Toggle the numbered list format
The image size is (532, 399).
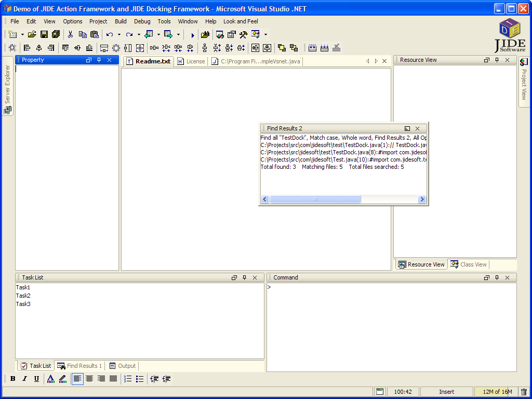128,379
